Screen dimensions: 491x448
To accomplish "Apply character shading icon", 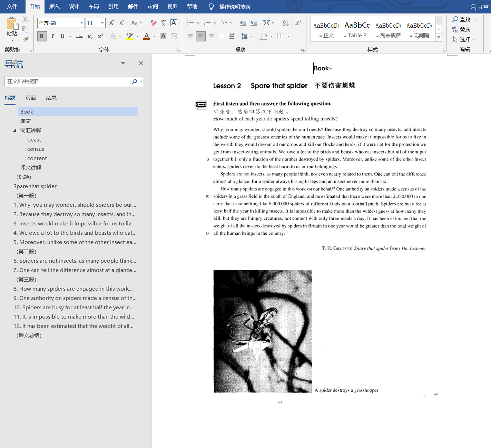I will click(x=164, y=36).
